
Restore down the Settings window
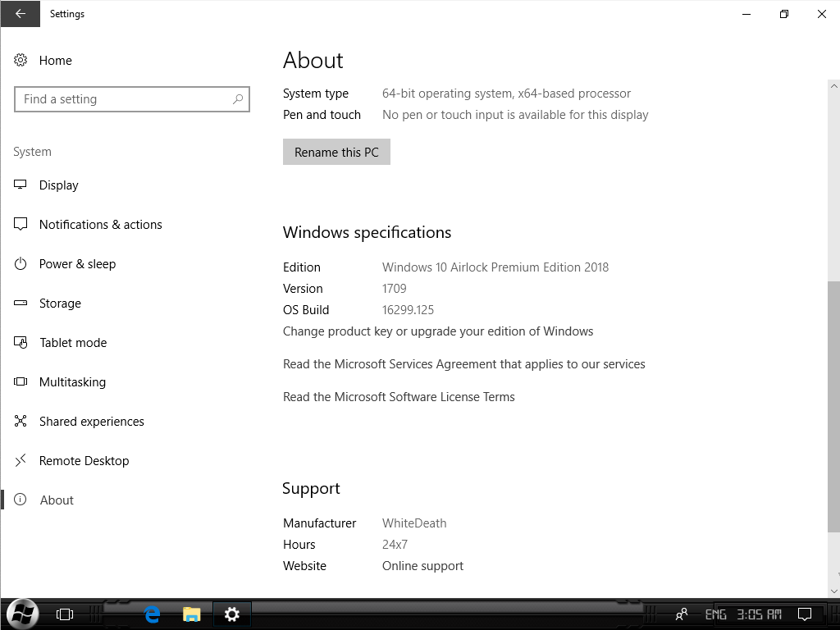pos(784,14)
